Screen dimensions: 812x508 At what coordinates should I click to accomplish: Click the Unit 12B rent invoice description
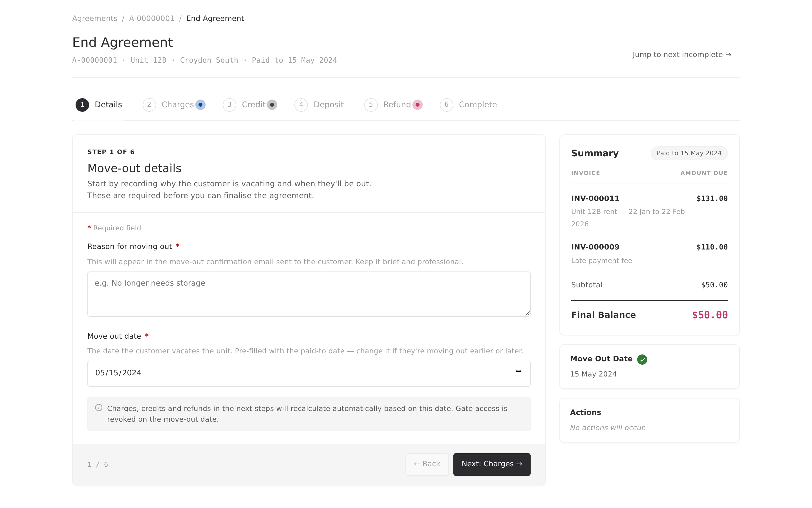coord(628,218)
